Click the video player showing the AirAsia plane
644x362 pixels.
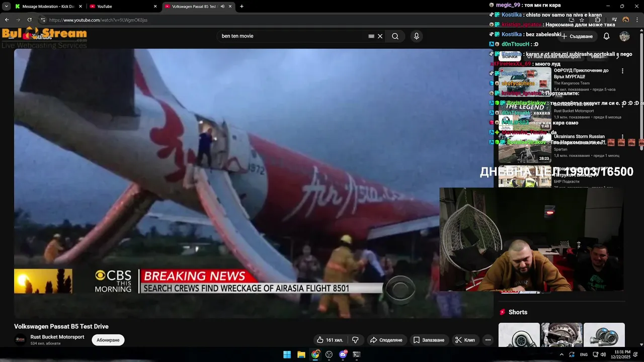tap(254, 183)
